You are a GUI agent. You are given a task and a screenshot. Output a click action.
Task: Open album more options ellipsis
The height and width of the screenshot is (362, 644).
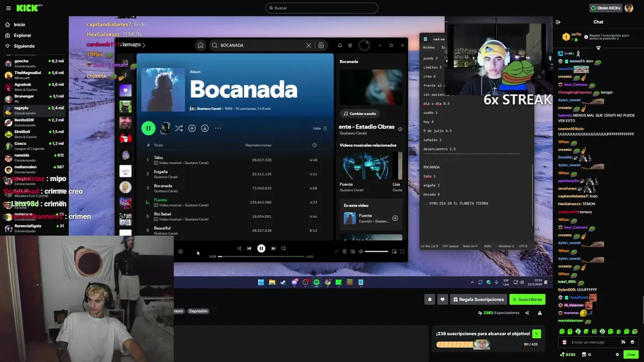pyautogui.click(x=218, y=128)
